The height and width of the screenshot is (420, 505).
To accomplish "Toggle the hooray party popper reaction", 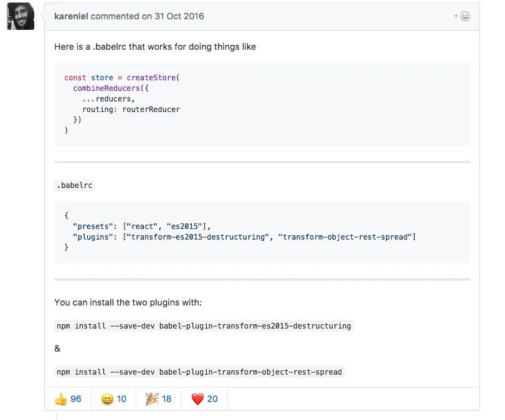I will (152, 399).
